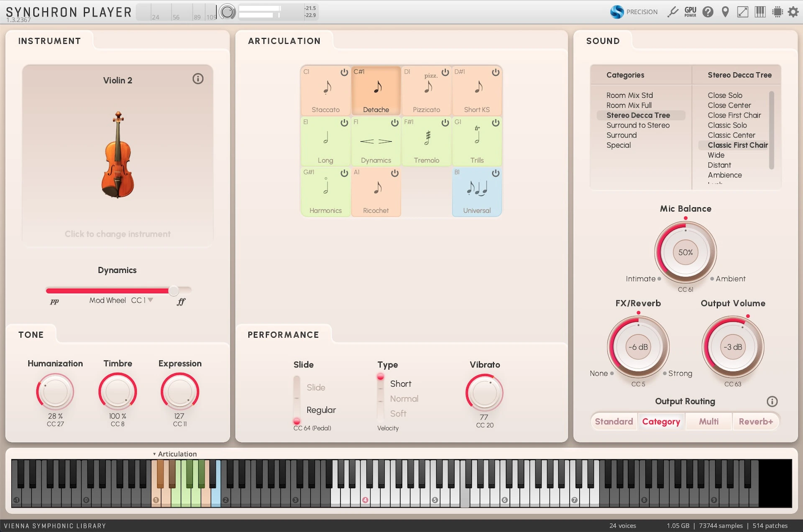Image resolution: width=803 pixels, height=532 pixels.
Task: Open the Mod Wheel CC1 dropdown arrow
Action: (151, 300)
